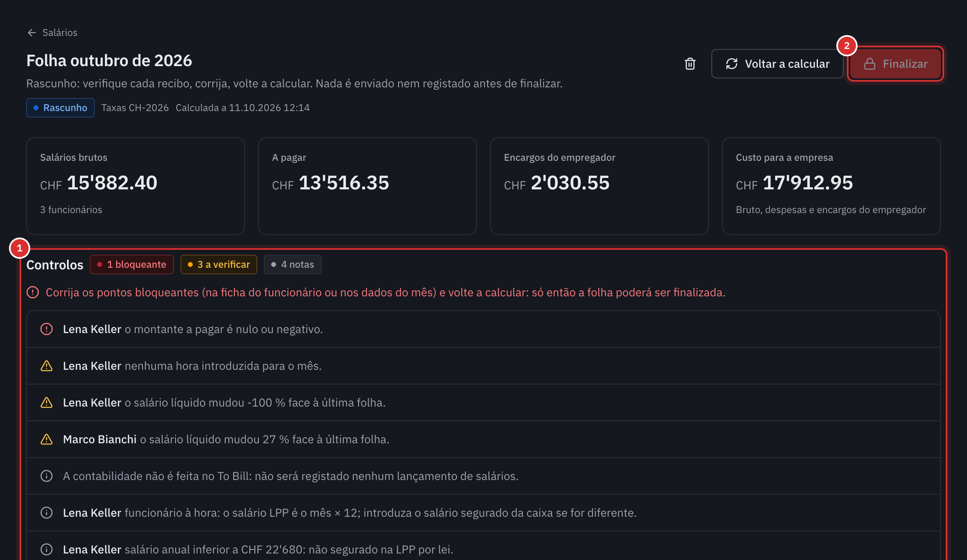Click the 'Folha outubro de 2026' heading
This screenshot has height=560, width=967.
[109, 60]
